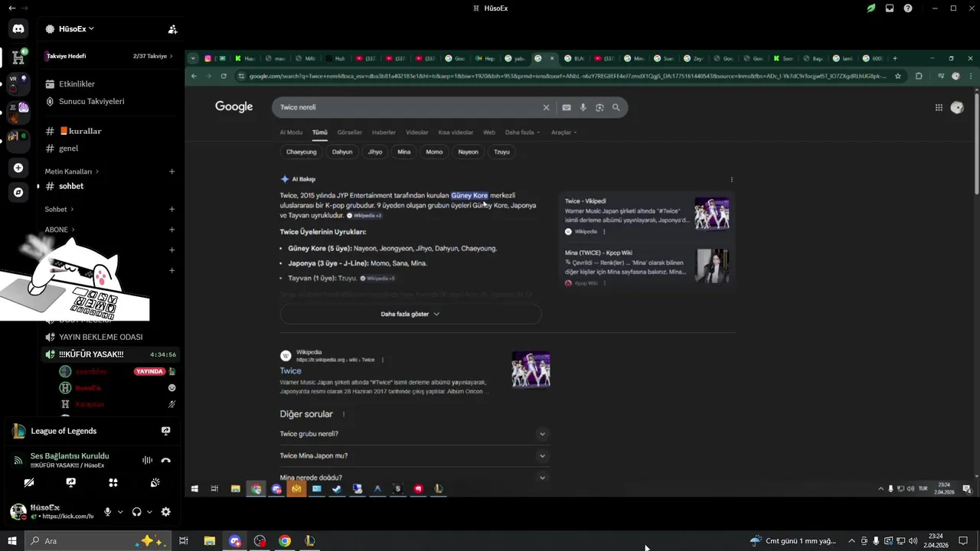Open Araçlar tools dropdown
Viewport: 980px width, 551px height.
click(x=563, y=132)
